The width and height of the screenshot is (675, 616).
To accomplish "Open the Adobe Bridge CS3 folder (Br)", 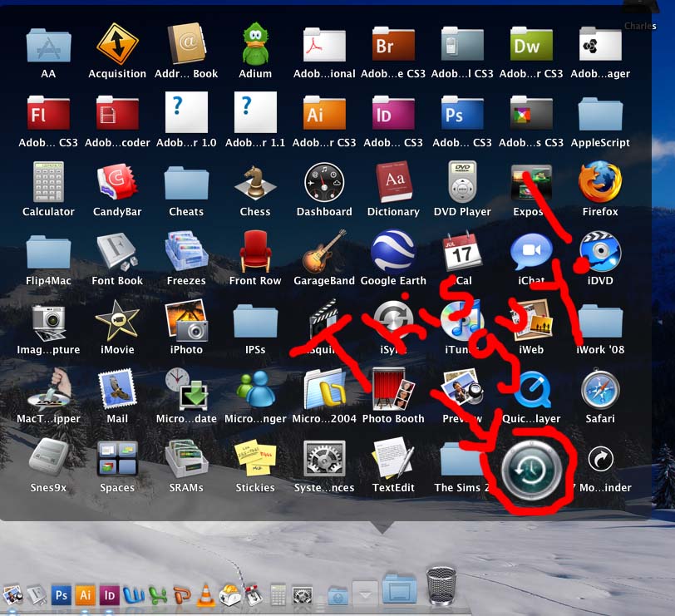I will [x=393, y=44].
